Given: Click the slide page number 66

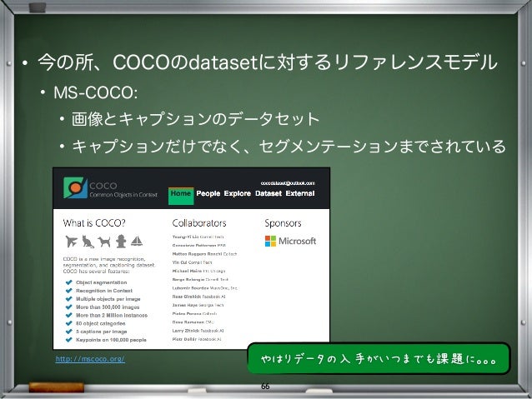Looking at the screenshot, I should click(265, 386).
